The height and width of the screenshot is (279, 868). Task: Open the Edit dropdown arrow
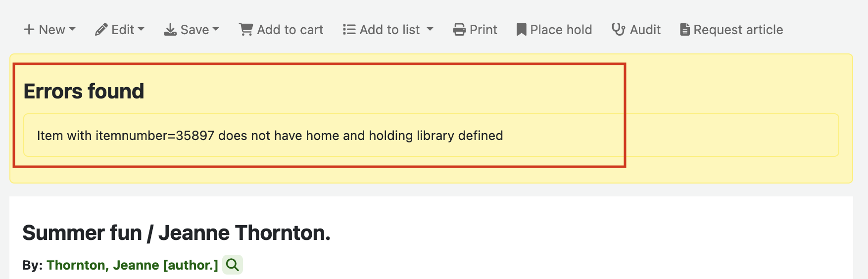[x=141, y=29]
